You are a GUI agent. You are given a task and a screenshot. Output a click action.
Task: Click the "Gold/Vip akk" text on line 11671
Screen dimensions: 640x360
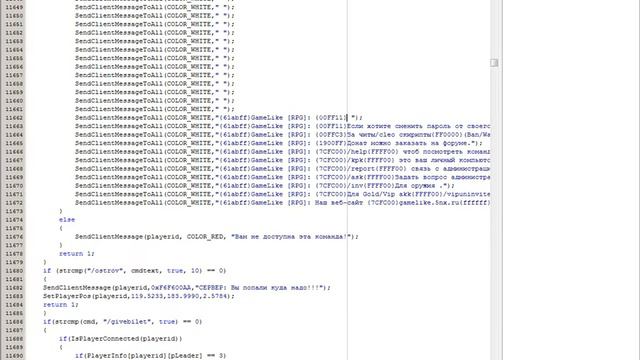coord(386,194)
